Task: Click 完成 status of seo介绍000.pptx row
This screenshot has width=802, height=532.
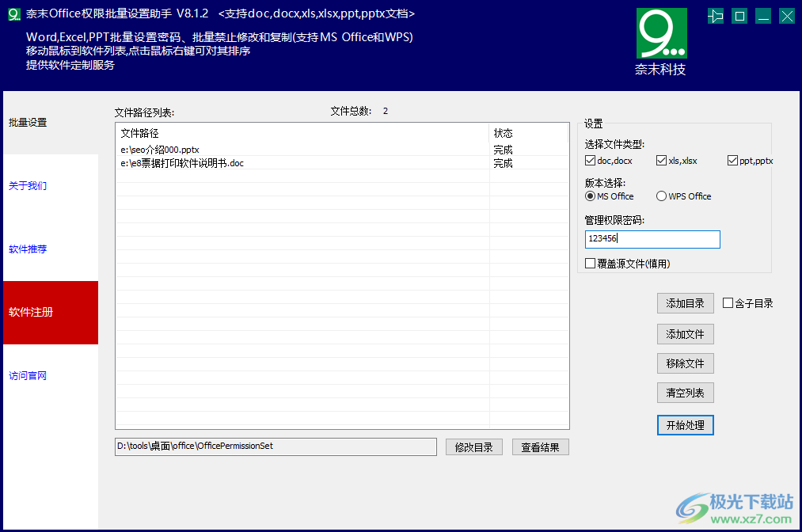Action: coord(504,150)
